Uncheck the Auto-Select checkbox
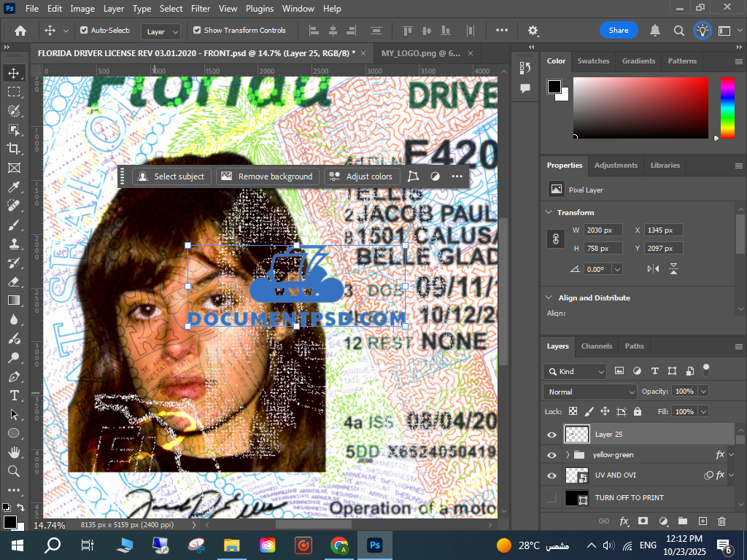Screen dimensions: 747x560 [84, 31]
